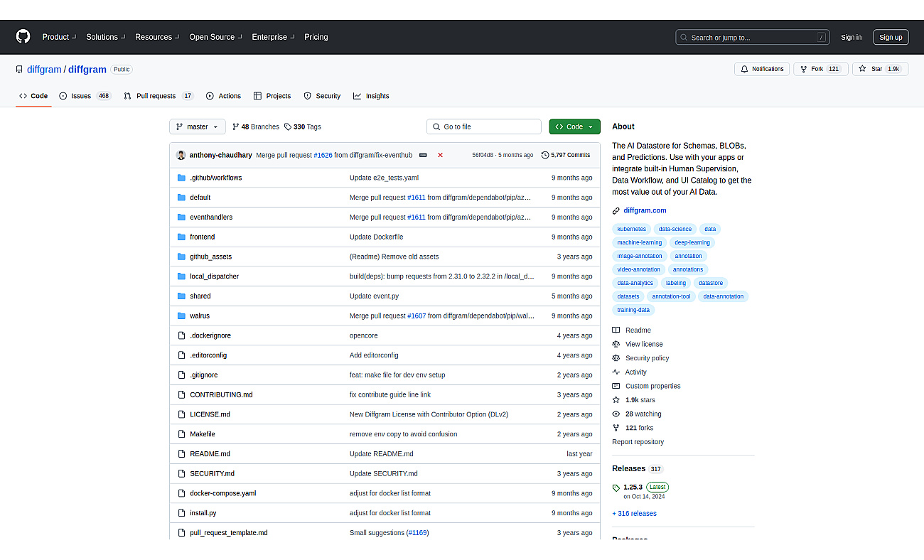Viewport: 924px width, 560px height.
Task: Click the red failed status X icon
Action: 441,155
